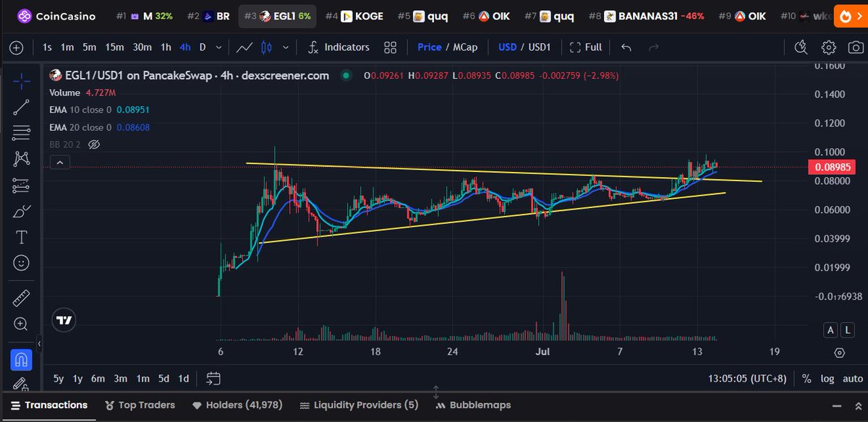
Task: Click the chart axis settings gear
Action: click(x=839, y=353)
